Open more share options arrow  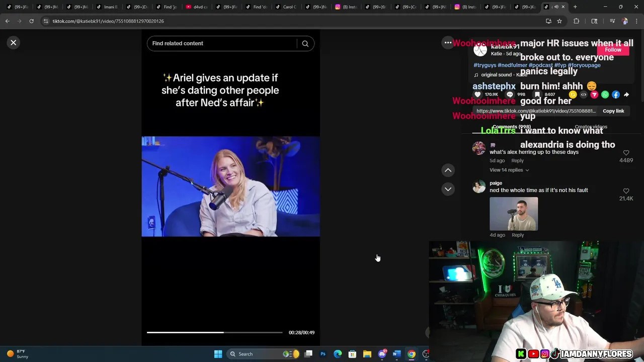pos(626,95)
